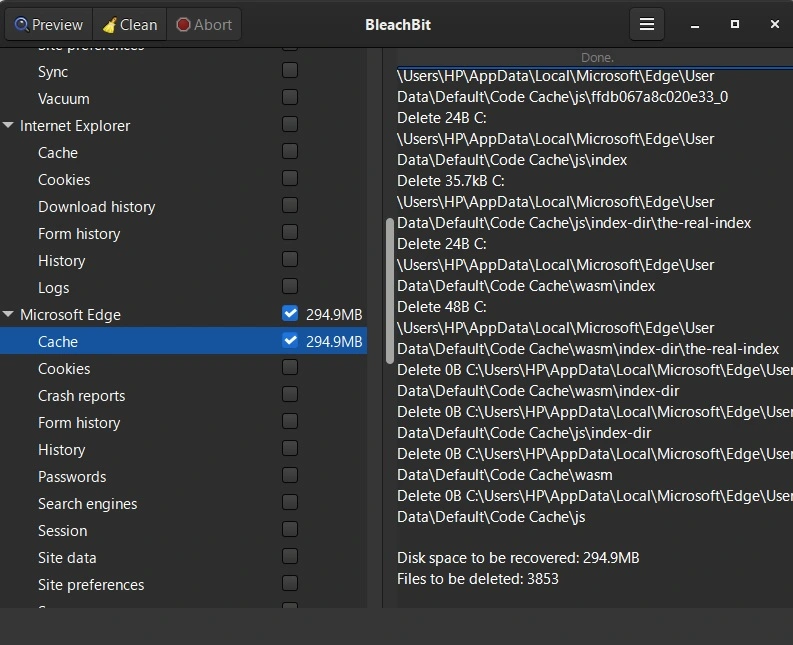The image size is (793, 645).
Task: Enable the Passwords checkbox
Action: point(290,475)
